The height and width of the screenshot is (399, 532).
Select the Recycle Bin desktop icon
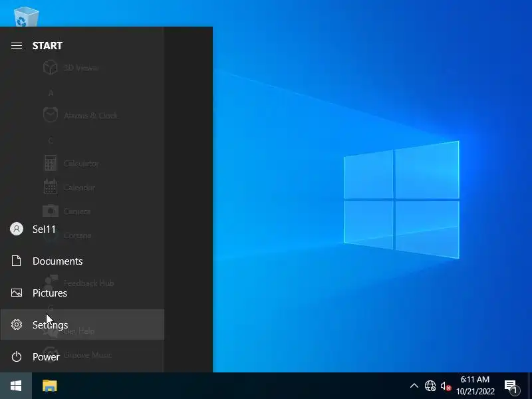click(x=26, y=16)
